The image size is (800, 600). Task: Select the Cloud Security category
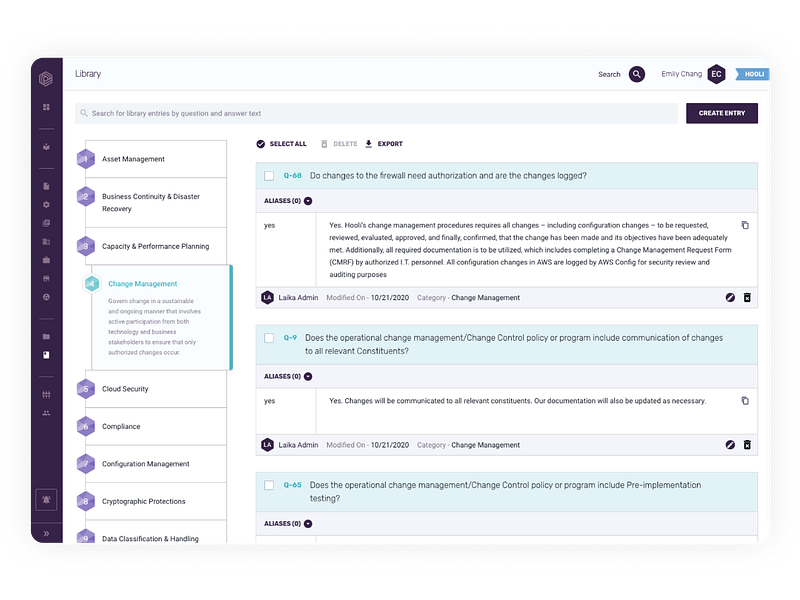click(x=156, y=389)
